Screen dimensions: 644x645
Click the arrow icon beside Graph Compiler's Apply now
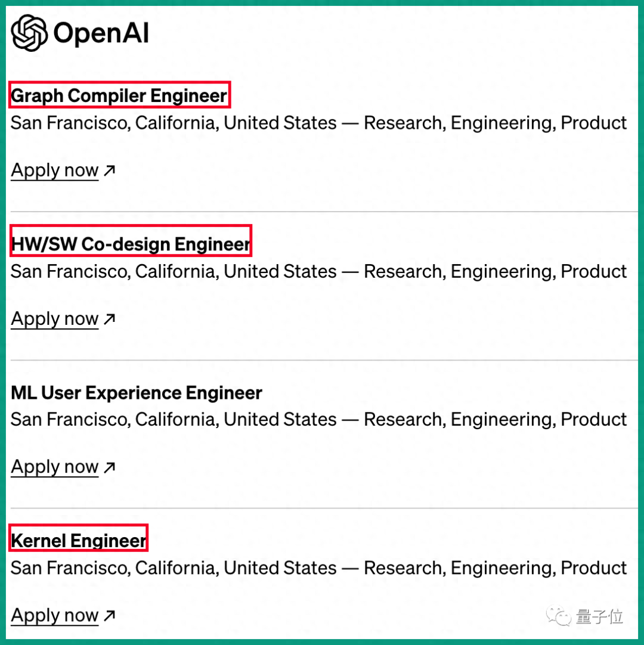coord(109,171)
